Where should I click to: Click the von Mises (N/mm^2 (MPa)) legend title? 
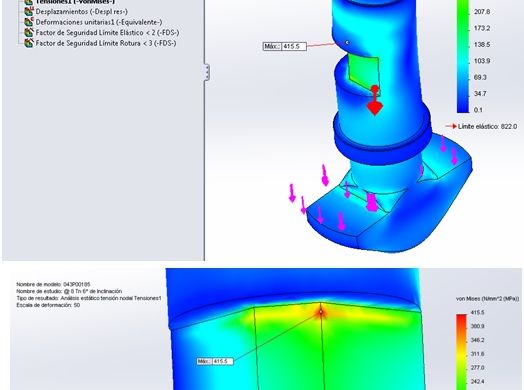[x=488, y=298]
